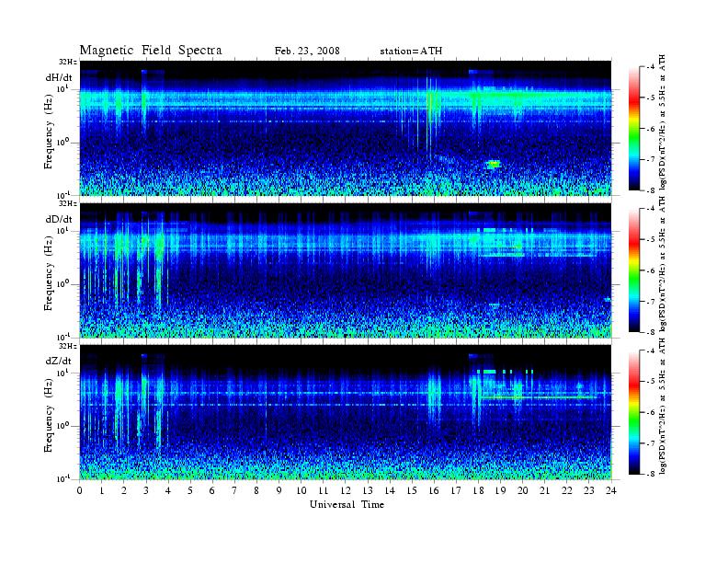Click the x-axis tick label '21'
The width and height of the screenshot is (728, 563).
(544, 490)
